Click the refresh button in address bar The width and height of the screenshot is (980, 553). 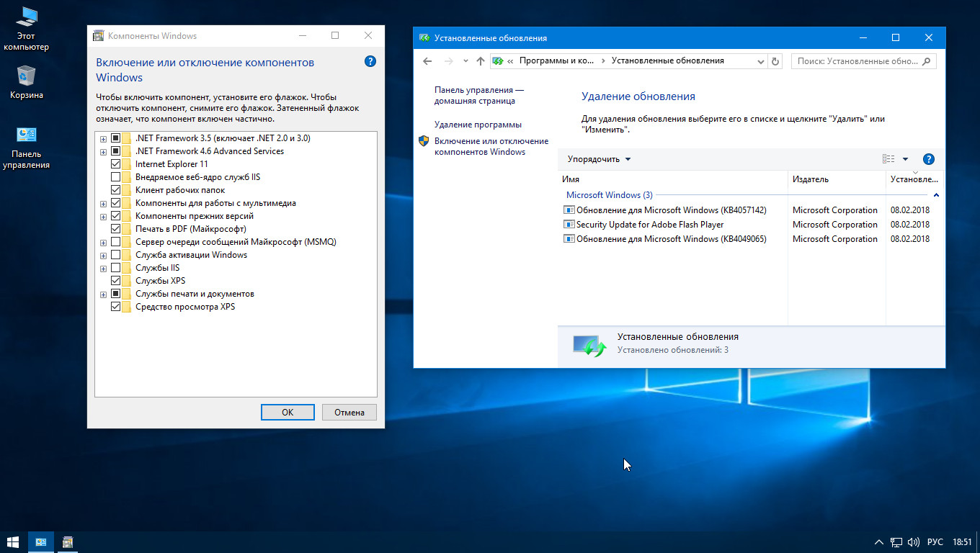pyautogui.click(x=775, y=61)
